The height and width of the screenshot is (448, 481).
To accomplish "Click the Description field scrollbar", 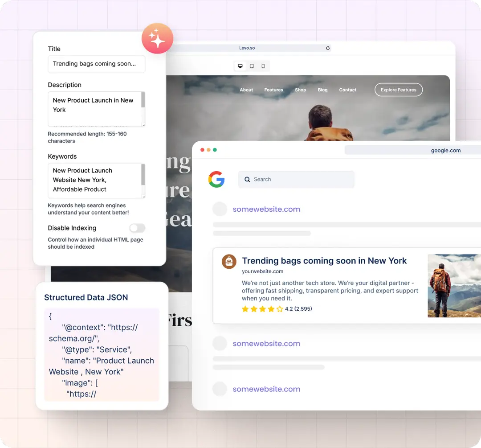I will 143,99.
